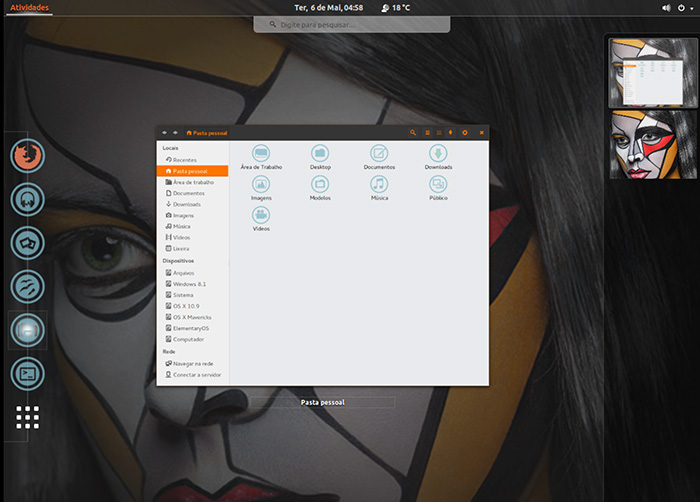The height and width of the screenshot is (502, 700).
Task: Open the ElementaryOS device
Action: pyautogui.click(x=192, y=328)
